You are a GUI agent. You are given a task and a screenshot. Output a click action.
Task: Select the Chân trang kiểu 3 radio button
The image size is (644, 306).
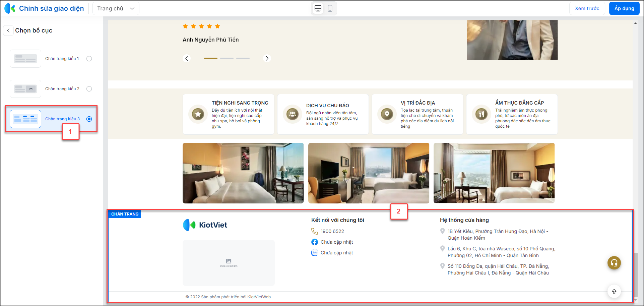click(89, 119)
